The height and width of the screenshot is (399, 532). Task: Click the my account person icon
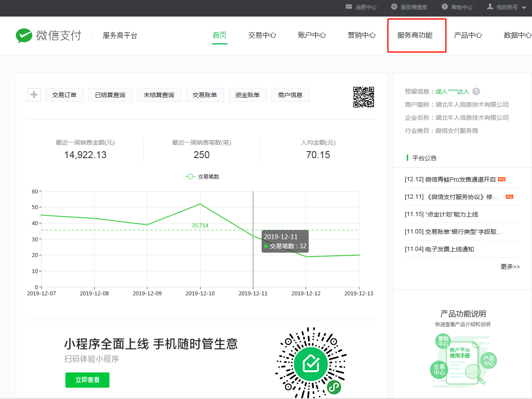[x=490, y=7]
